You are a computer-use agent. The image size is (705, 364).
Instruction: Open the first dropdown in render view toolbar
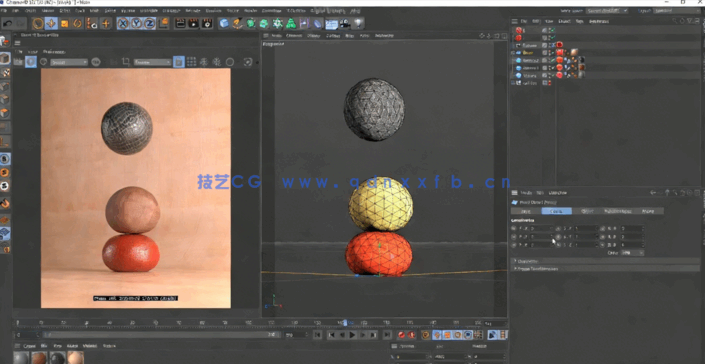pos(69,62)
